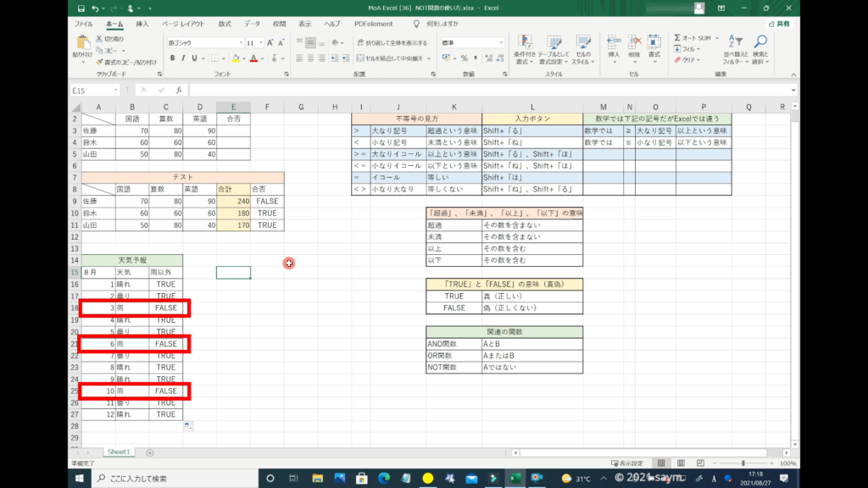Click the format painter brush icon
Image resolution: width=868 pixels, height=488 pixels.
click(x=98, y=62)
